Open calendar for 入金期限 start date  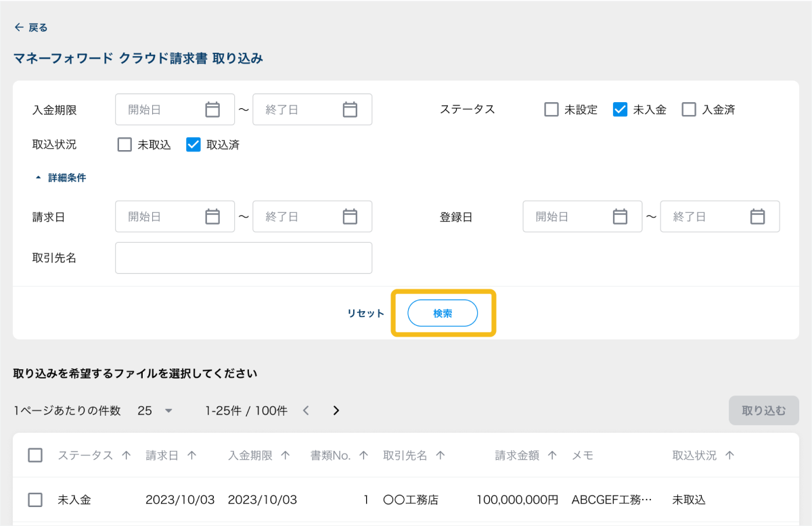pos(212,110)
